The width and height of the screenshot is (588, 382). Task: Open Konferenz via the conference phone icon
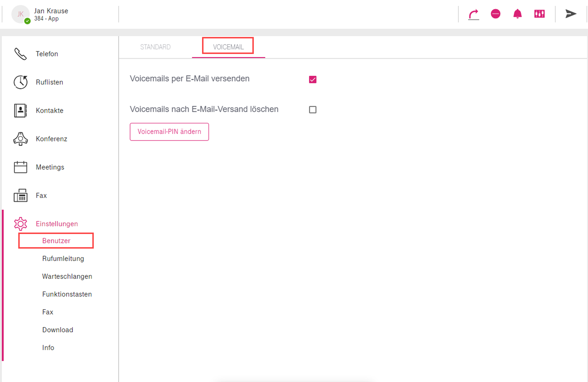[x=21, y=139]
